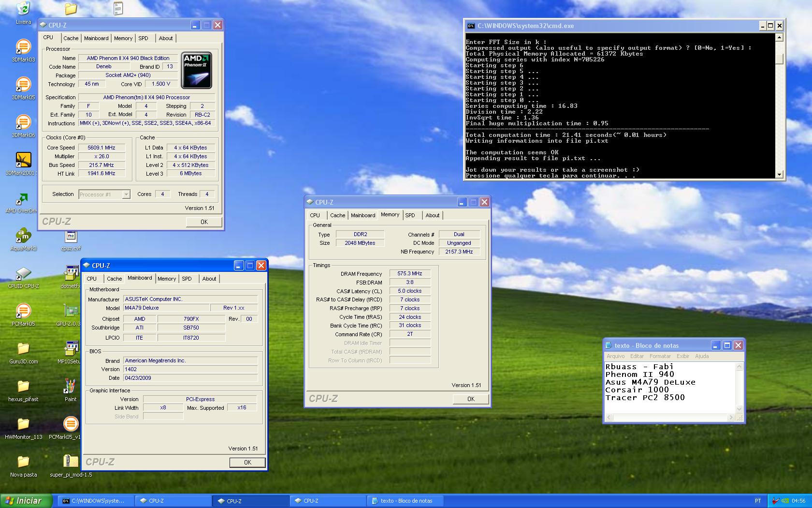
Task: Open the Notepad window title bar icon
Action: click(x=609, y=345)
